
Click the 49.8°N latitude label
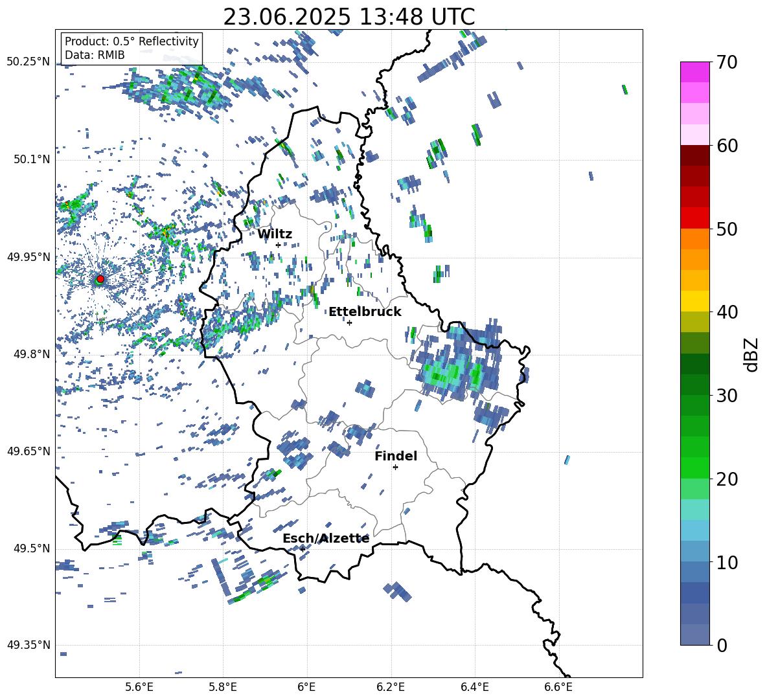pos(31,354)
